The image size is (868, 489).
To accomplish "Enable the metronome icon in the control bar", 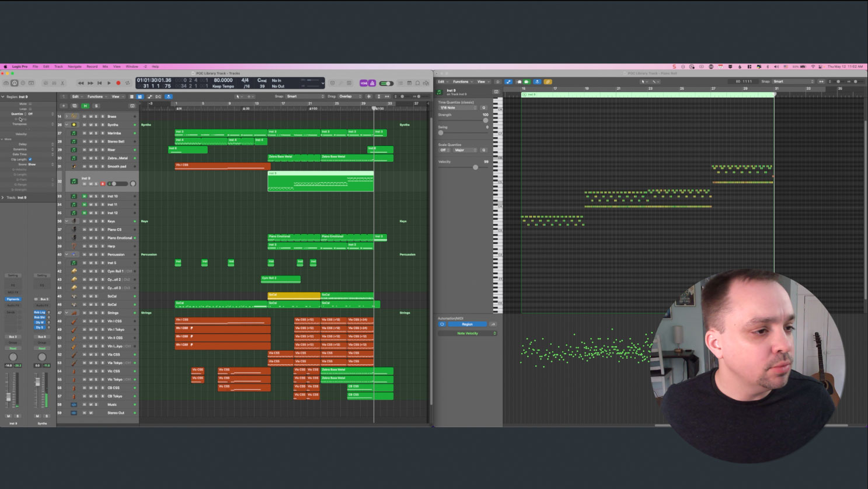I will pos(372,83).
